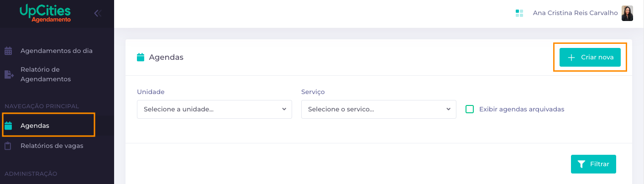Click the calendar icon in Agendas header
The width and height of the screenshot is (644, 184).
(x=141, y=58)
